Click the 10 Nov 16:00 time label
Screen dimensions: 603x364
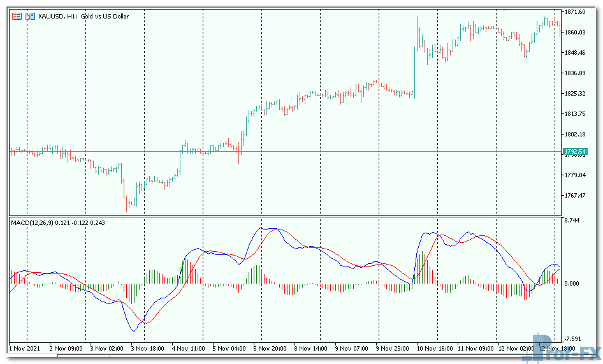(x=435, y=349)
